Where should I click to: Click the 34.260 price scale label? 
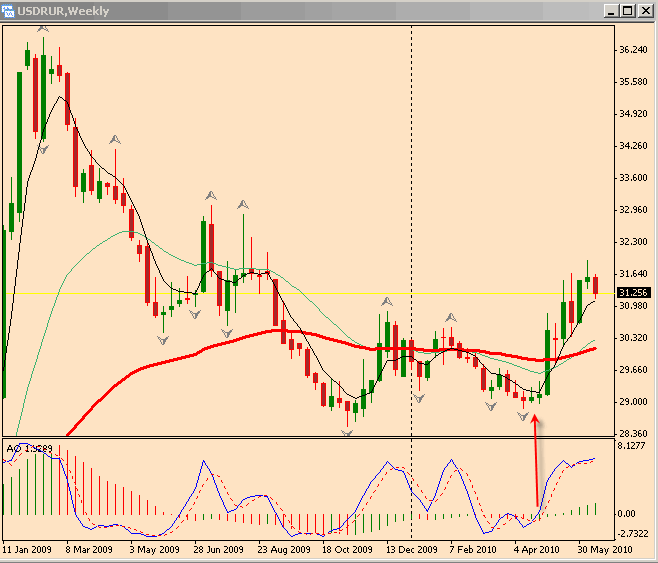(633, 146)
